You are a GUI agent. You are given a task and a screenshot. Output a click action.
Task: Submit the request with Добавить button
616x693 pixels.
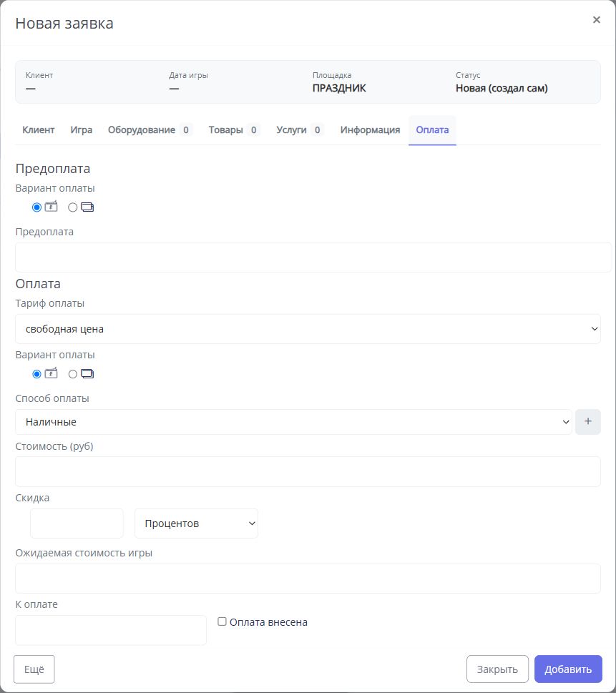pyautogui.click(x=568, y=669)
